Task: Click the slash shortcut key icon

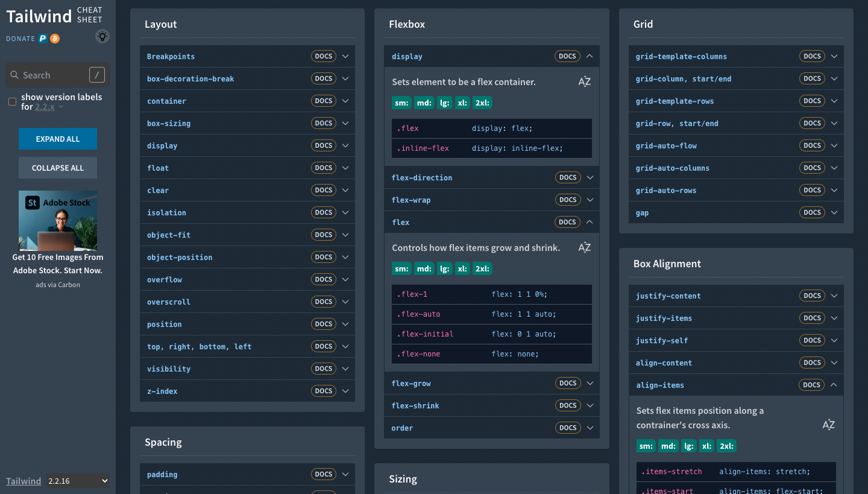Action: 96,75
